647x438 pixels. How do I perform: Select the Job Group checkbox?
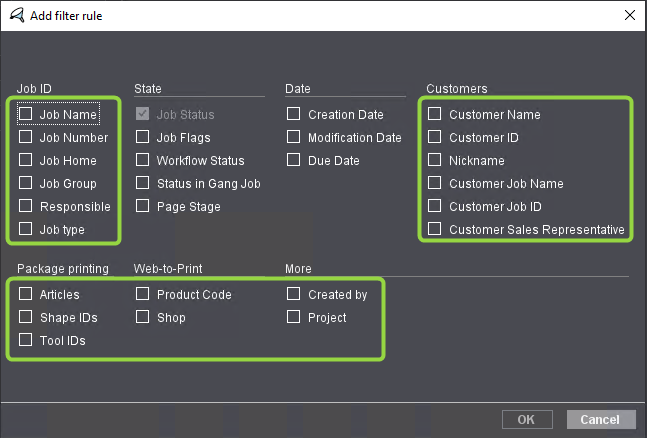pos(26,183)
